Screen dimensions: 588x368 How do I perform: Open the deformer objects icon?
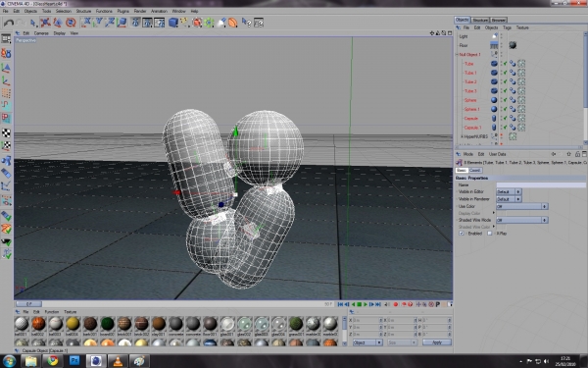click(233, 23)
